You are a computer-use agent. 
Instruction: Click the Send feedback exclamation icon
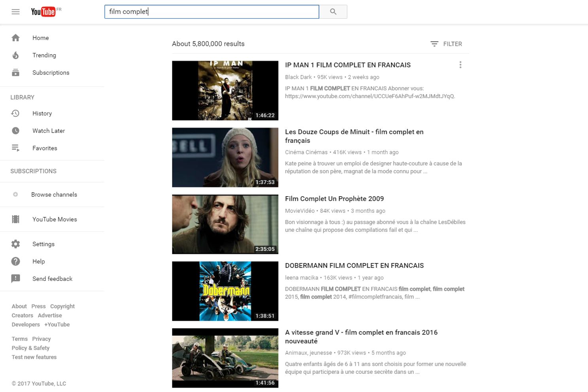(x=15, y=279)
